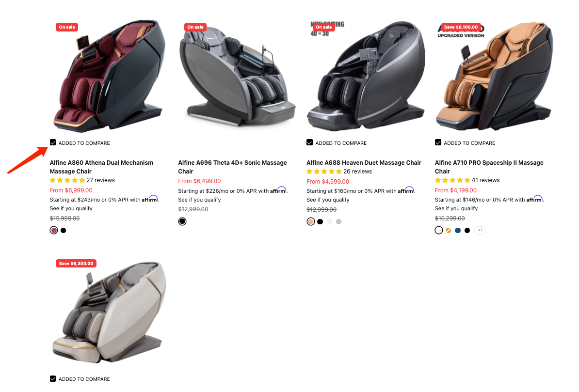Image resolution: width=579 pixels, height=392 pixels.
Task: Open Alfine A860 Athena Dual Mechanism product title
Action: click(101, 167)
